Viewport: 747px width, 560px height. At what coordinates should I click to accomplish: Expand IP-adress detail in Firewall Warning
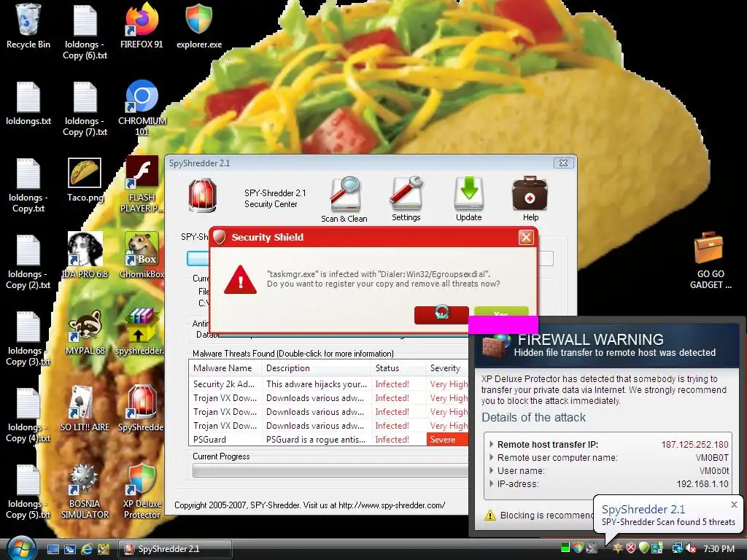pyautogui.click(x=492, y=484)
